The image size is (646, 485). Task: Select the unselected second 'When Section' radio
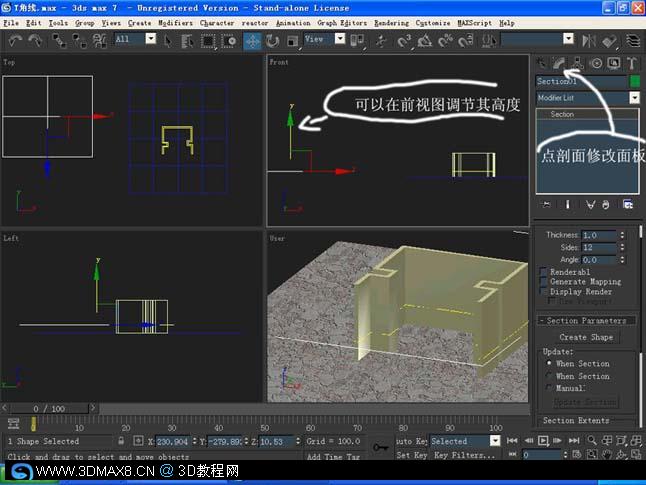point(548,376)
